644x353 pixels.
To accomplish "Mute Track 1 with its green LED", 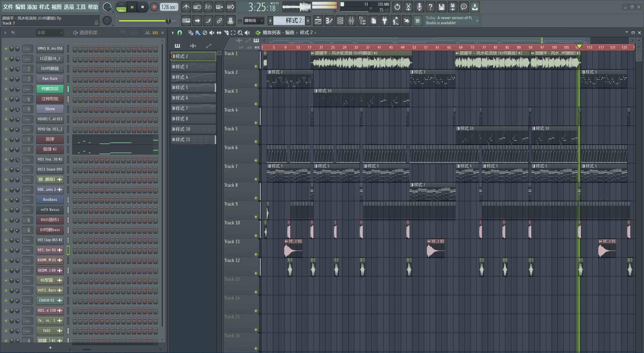I will pyautogui.click(x=256, y=66).
